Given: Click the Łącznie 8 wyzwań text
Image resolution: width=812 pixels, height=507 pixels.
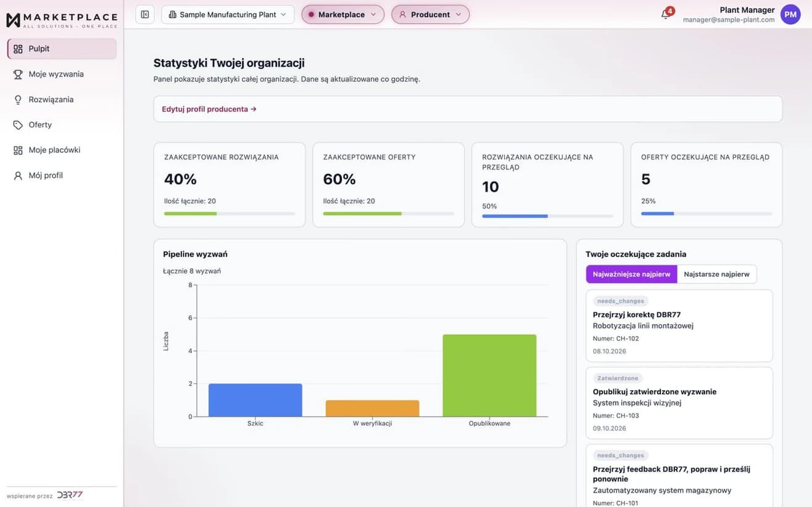Looking at the screenshot, I should point(192,271).
